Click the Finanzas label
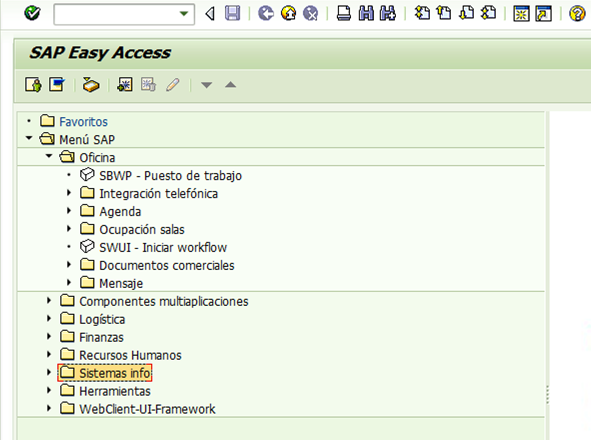591x440 pixels. tap(101, 337)
